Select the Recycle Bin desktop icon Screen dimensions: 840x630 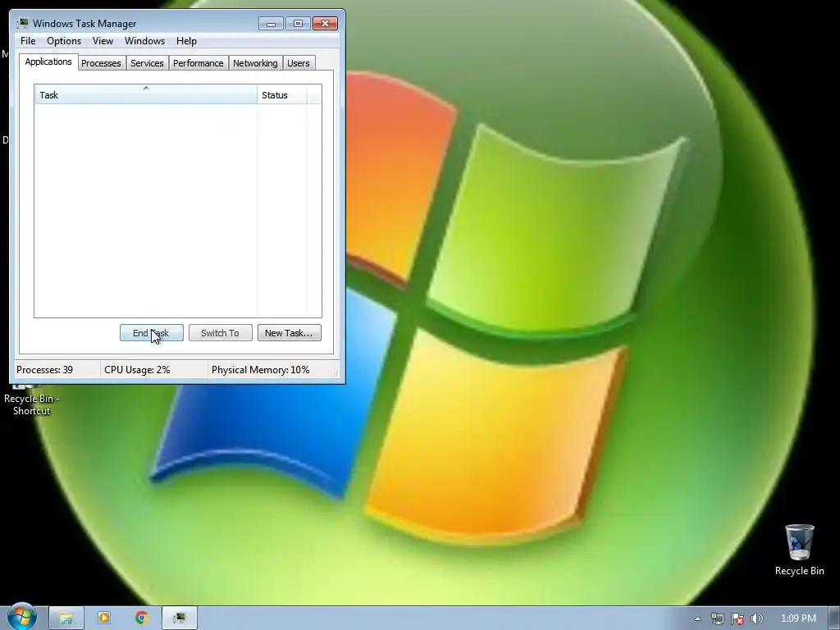(x=799, y=550)
